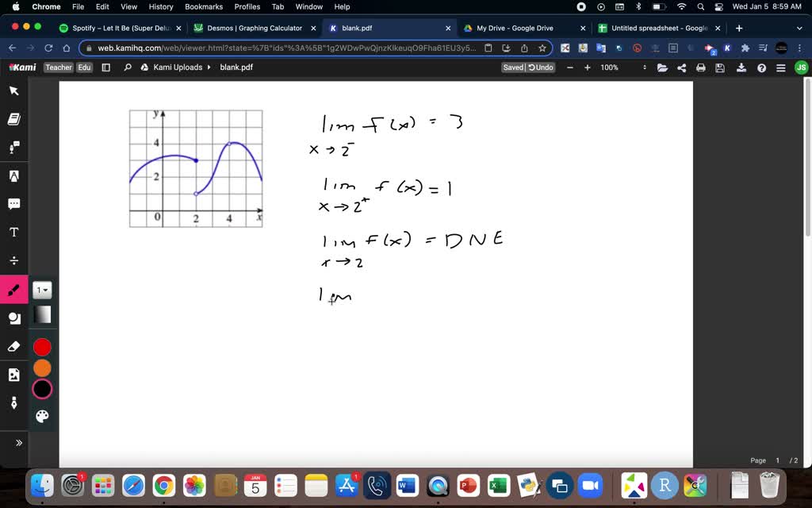Select the arrow selection tool
This screenshot has height=508, width=812.
tap(13, 90)
